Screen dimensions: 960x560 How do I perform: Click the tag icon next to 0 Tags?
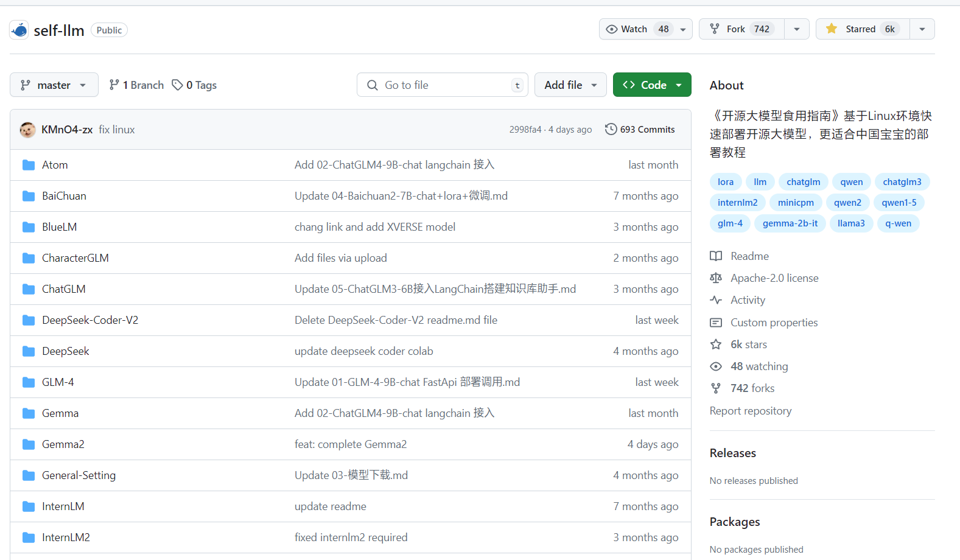point(177,85)
